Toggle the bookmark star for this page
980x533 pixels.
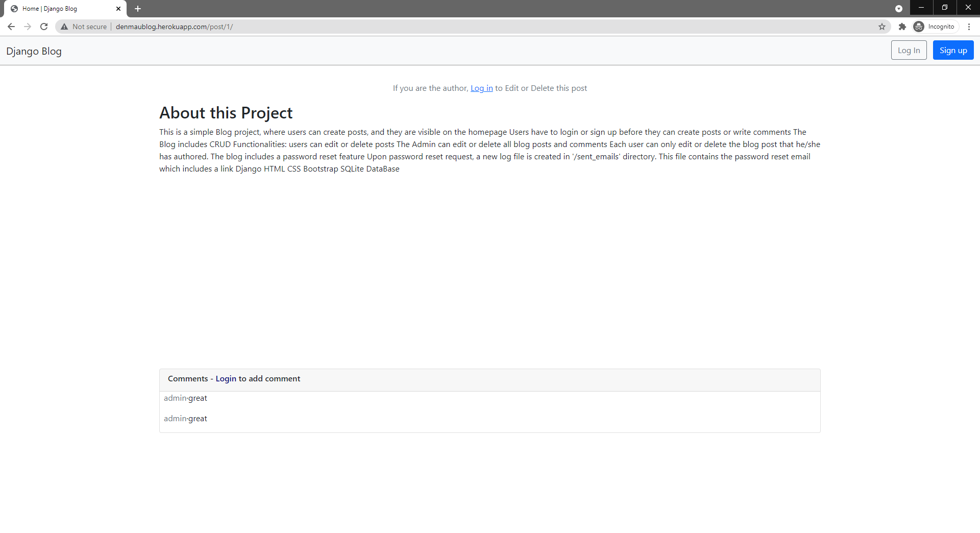pyautogui.click(x=883, y=27)
